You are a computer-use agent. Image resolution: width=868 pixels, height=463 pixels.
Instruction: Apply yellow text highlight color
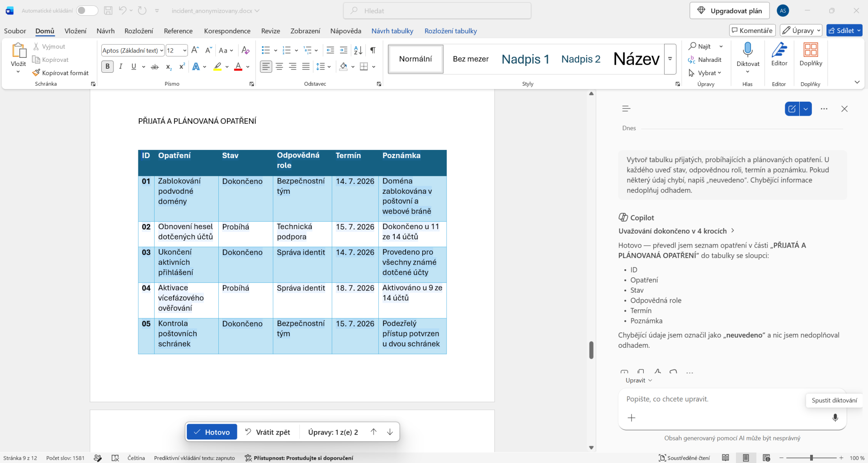click(x=218, y=67)
